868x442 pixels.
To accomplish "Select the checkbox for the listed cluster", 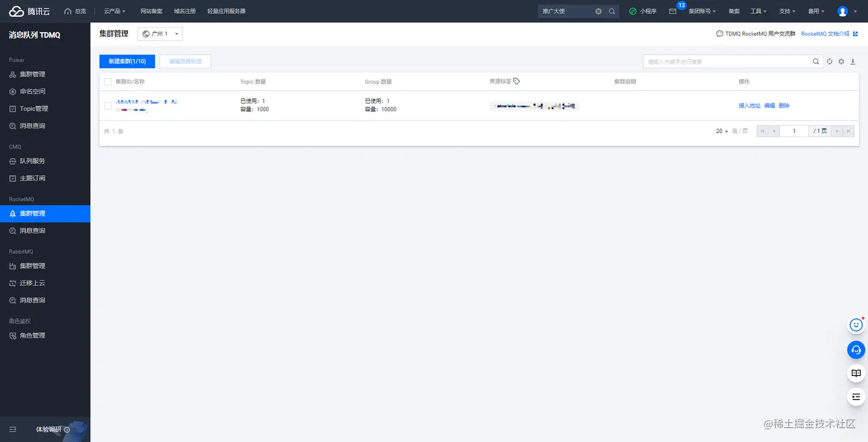I will tap(107, 106).
